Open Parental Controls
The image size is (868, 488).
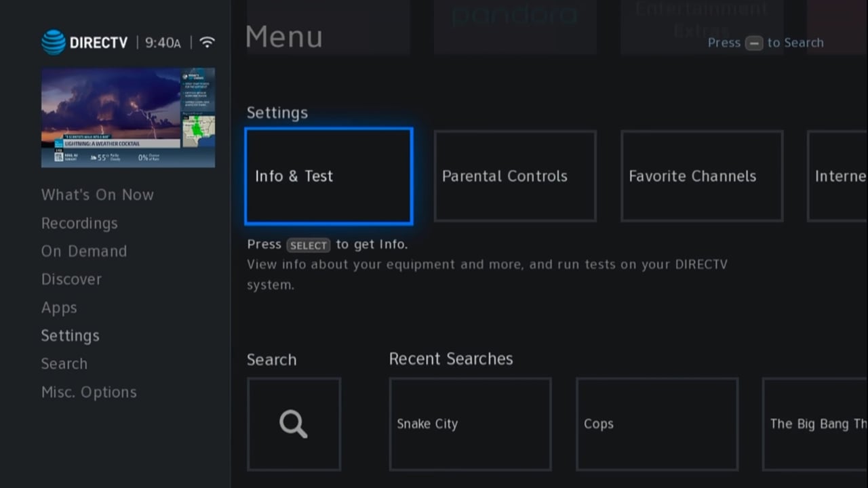point(515,176)
